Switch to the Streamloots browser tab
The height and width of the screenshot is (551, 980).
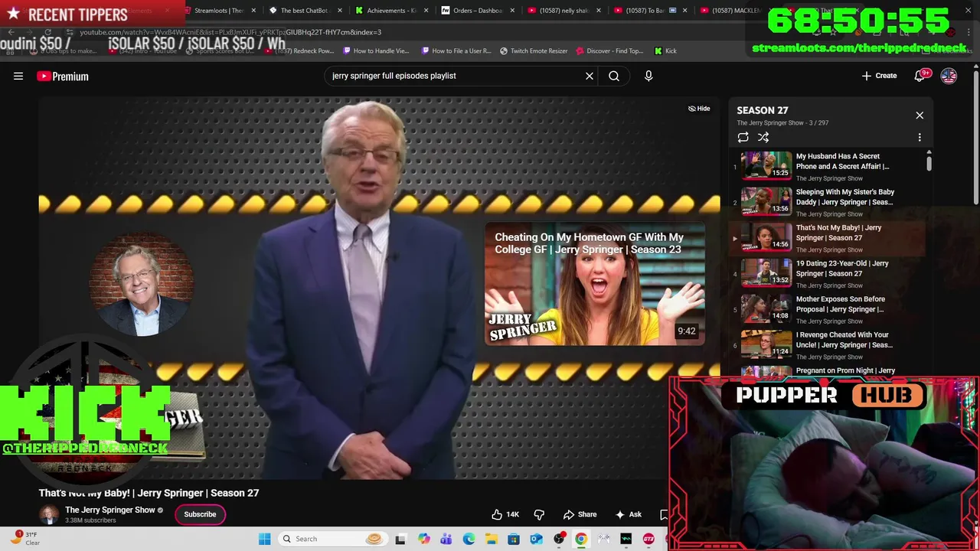(x=217, y=11)
